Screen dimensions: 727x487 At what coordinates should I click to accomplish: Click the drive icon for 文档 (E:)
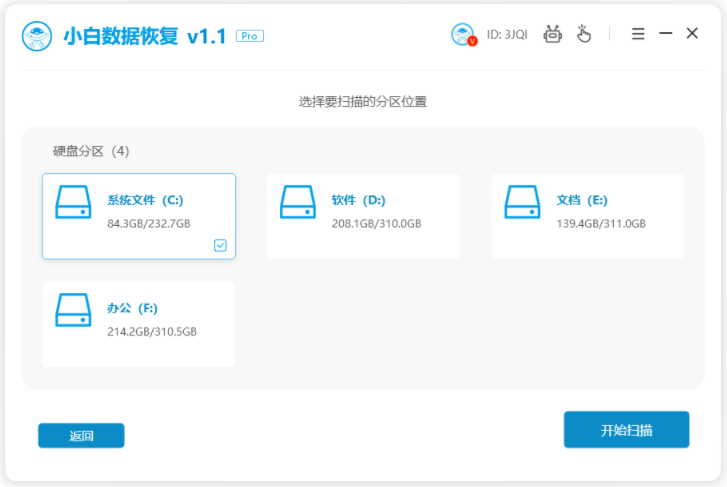[x=523, y=202]
